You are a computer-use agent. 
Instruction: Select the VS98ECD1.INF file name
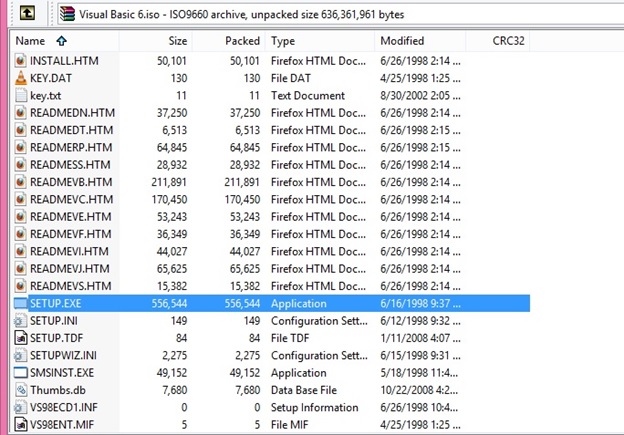coord(64,407)
